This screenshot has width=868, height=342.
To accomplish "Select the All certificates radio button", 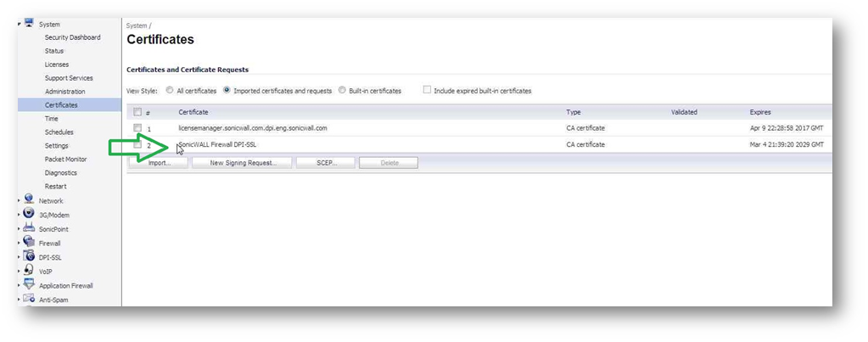I will click(170, 90).
